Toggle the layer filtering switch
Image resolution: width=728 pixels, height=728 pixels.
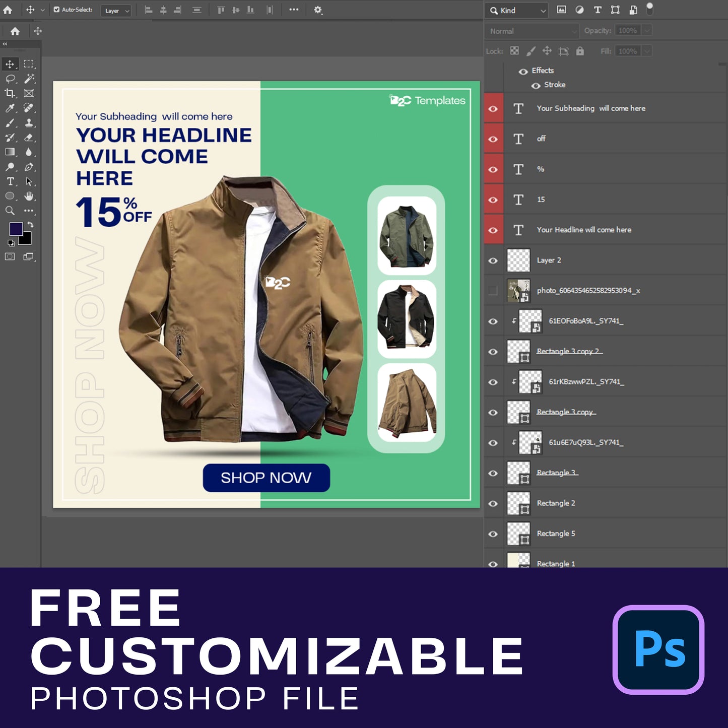point(649,9)
